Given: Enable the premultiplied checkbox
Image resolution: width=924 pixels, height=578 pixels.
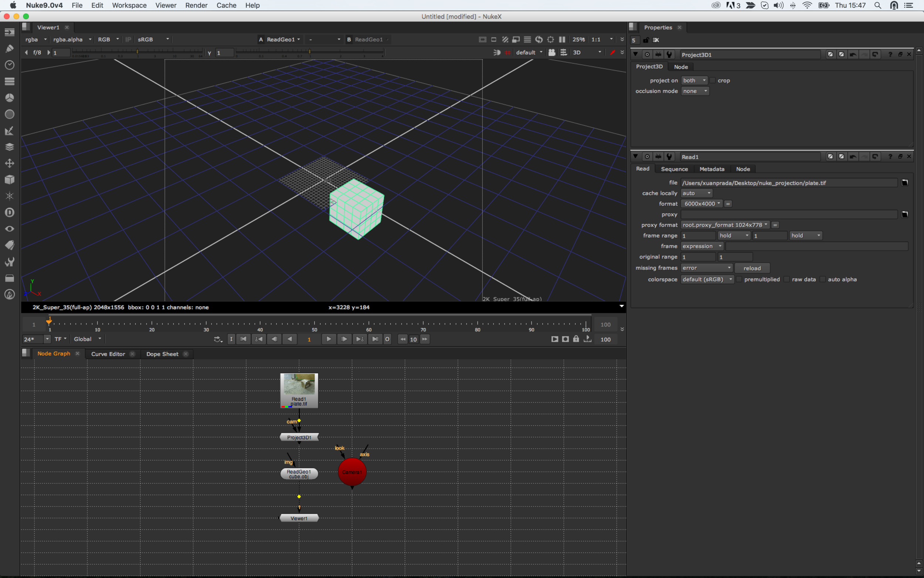Looking at the screenshot, I should click(x=739, y=280).
